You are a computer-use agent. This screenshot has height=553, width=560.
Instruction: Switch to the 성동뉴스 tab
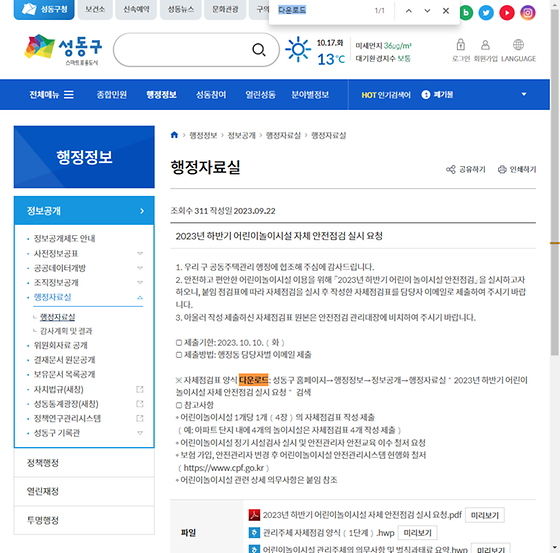pos(181,9)
